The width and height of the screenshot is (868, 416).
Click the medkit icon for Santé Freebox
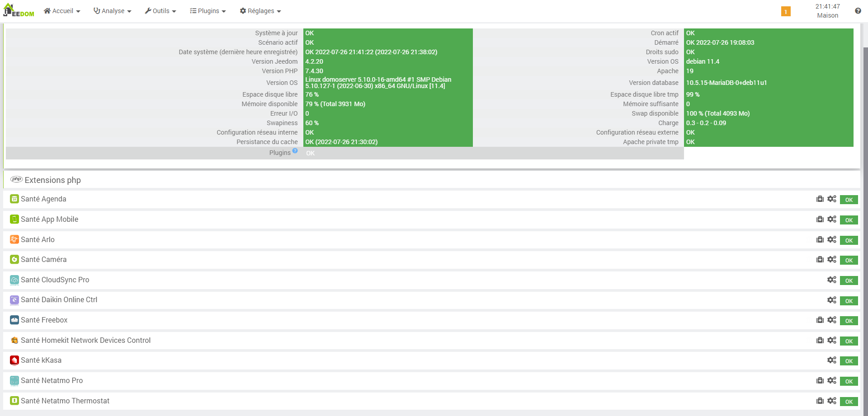pos(820,320)
